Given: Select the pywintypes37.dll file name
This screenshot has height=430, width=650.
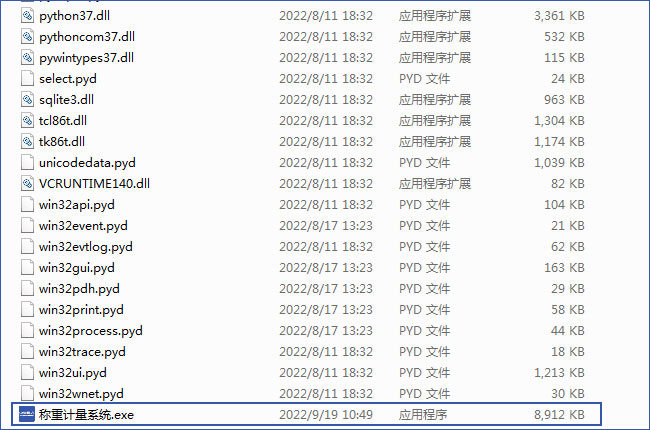Looking at the screenshot, I should (86, 58).
